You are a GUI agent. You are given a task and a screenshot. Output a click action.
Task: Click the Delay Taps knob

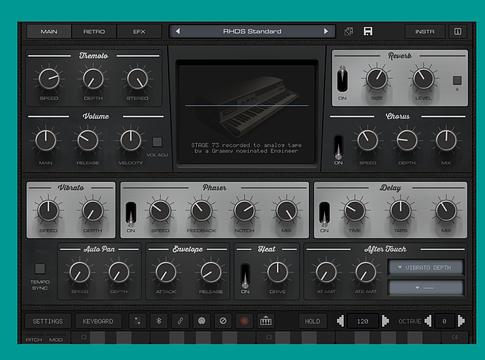pos(400,211)
